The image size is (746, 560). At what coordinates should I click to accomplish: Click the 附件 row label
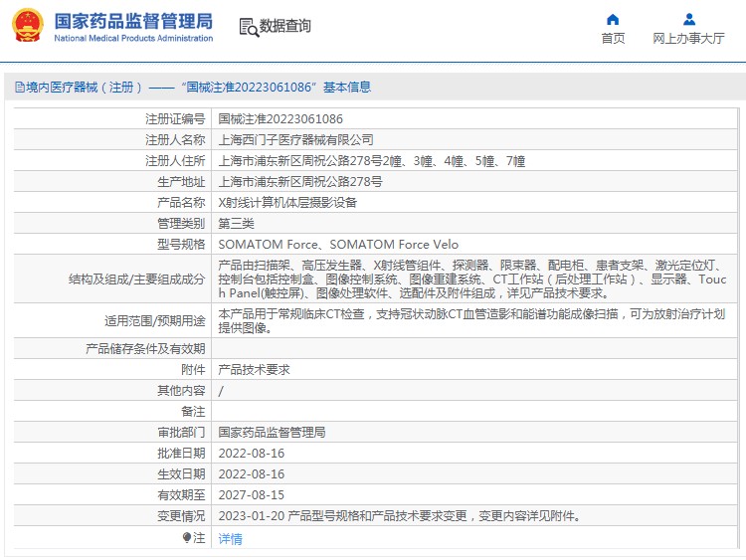pyautogui.click(x=193, y=370)
